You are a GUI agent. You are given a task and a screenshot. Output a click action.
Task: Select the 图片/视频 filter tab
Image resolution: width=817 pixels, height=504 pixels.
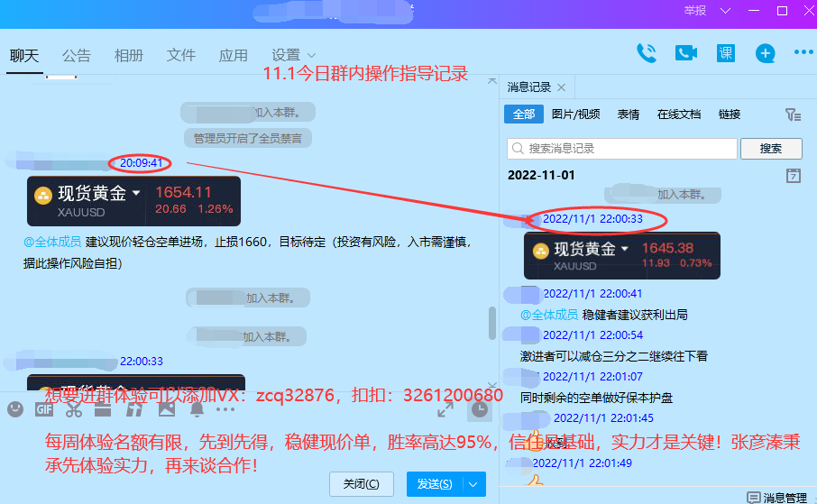click(575, 115)
